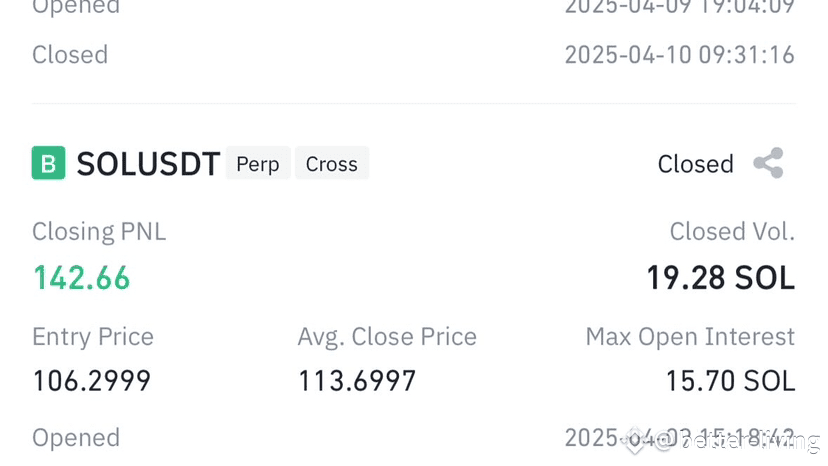Tap the Entry Price label
Image resolution: width=828 pixels, height=466 pixels.
point(93,337)
